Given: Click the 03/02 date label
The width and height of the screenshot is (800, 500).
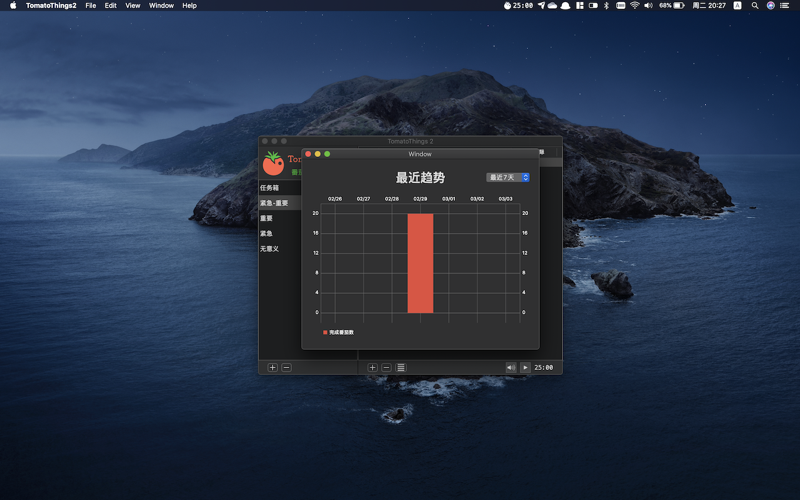Looking at the screenshot, I should [477, 198].
